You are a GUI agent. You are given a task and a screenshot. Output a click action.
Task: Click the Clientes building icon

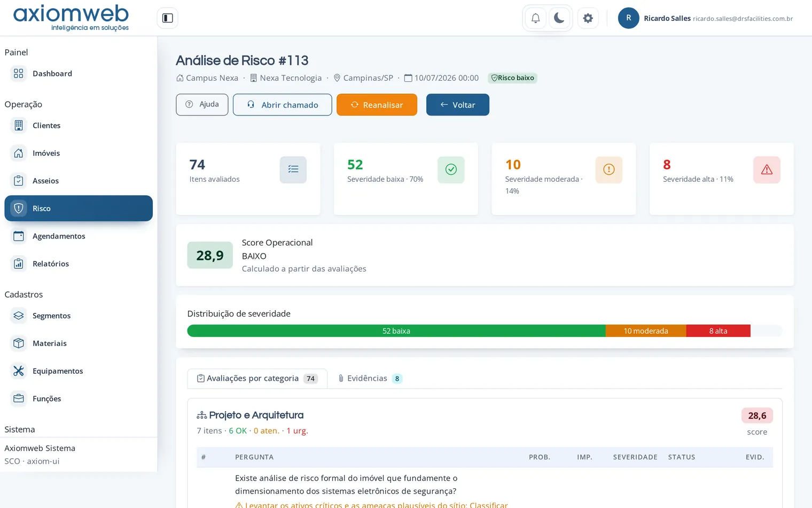(x=19, y=126)
